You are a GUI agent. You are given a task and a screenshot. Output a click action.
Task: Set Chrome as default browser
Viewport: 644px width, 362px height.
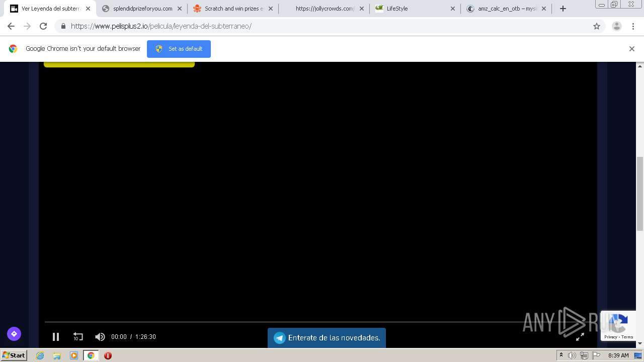pos(179,49)
